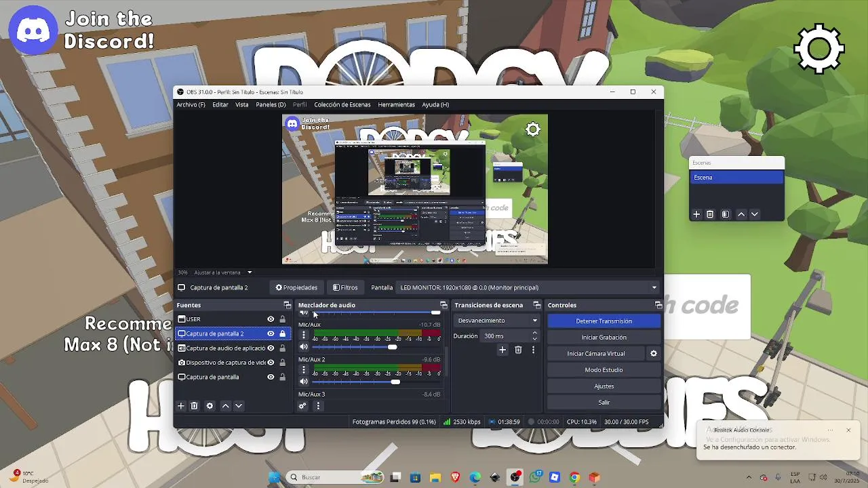Image resolution: width=868 pixels, height=488 pixels.
Task: Pop out the Transiciones de escena dock
Action: pyautogui.click(x=536, y=305)
